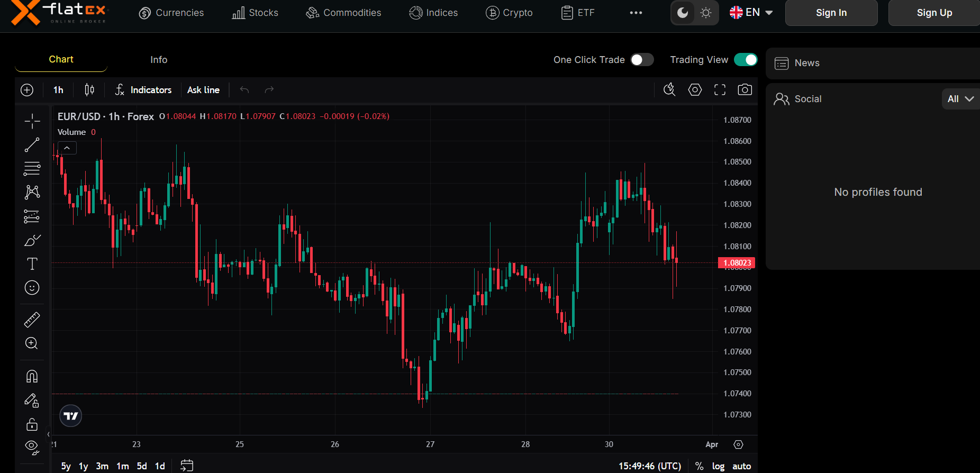Toggle the One Click Trade switch
Viewport: 980px width, 473px height.
click(x=641, y=60)
